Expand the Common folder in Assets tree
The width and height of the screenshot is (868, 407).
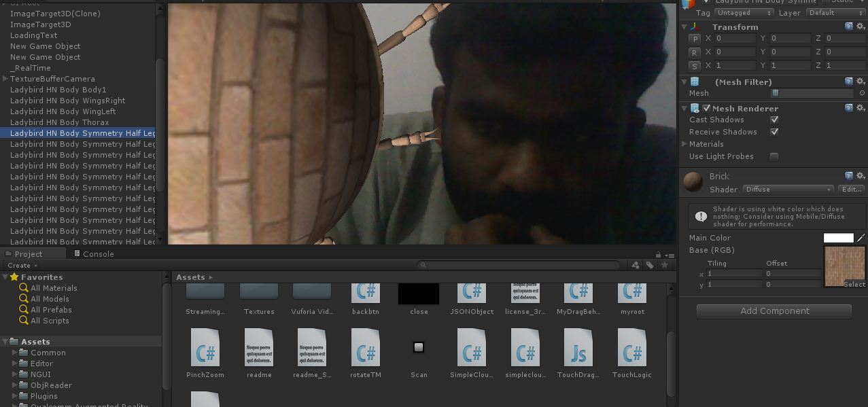click(x=14, y=353)
